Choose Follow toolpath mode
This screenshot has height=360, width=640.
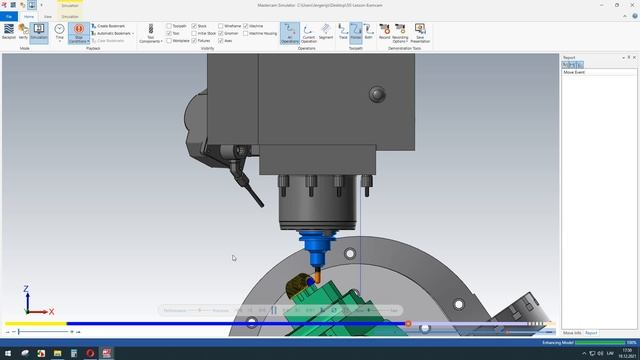tap(356, 32)
